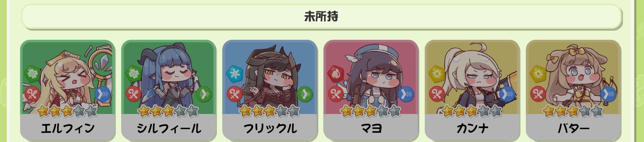Tap the yellow sun element icon on バター
Image resolution: width=644 pixels, height=142 pixels.
(538, 74)
